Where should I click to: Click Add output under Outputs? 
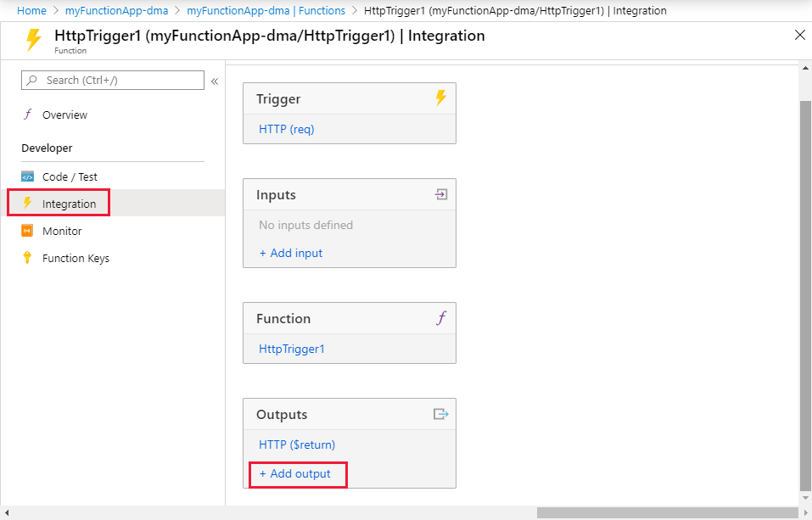click(295, 474)
